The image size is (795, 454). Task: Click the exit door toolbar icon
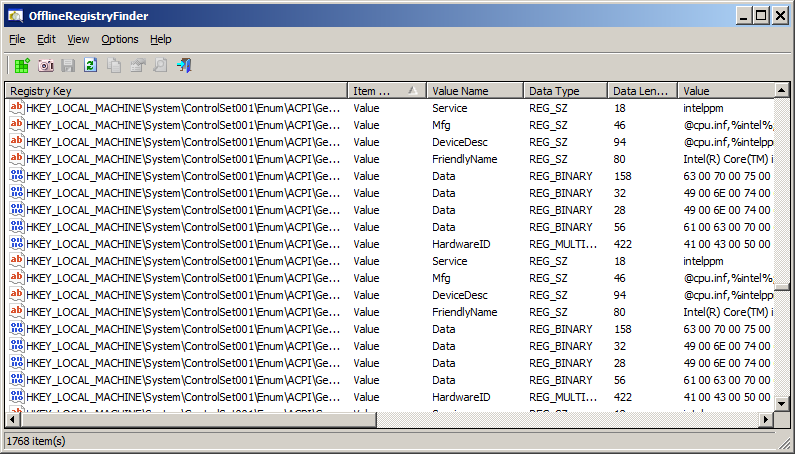pyautogui.click(x=184, y=65)
